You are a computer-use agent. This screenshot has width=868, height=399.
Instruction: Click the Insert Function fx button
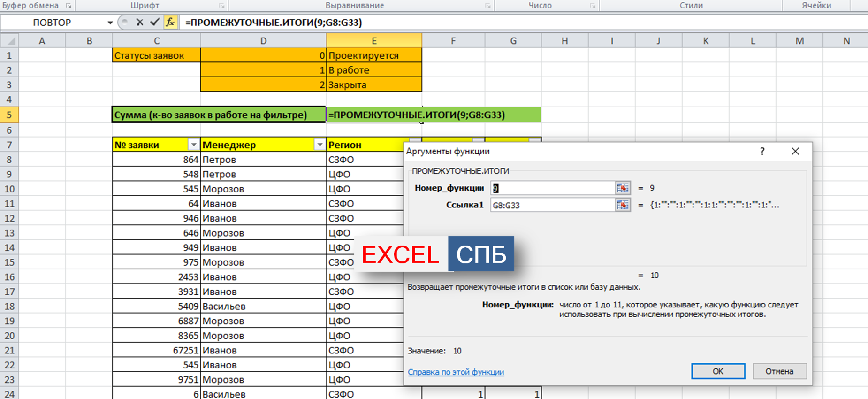click(170, 22)
